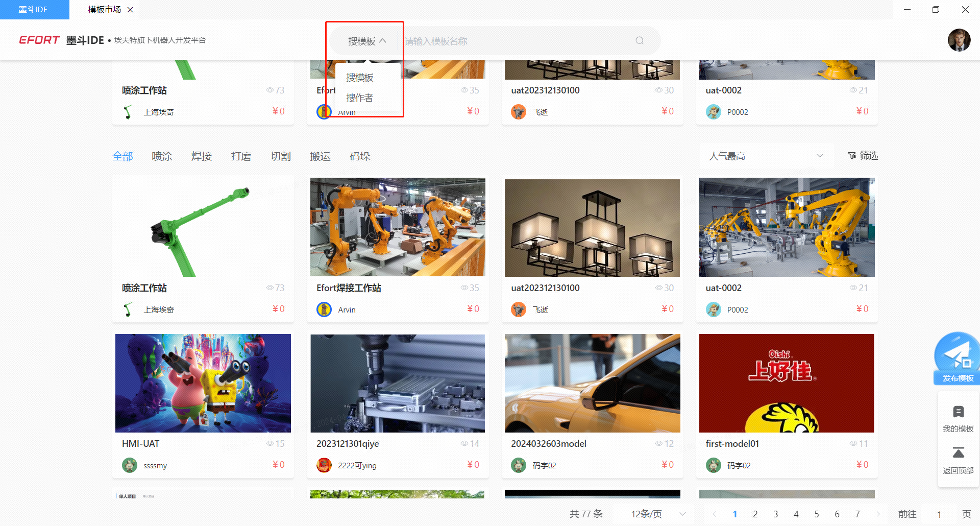Filter templates by 码垛 category
980x526 pixels.
click(359, 156)
